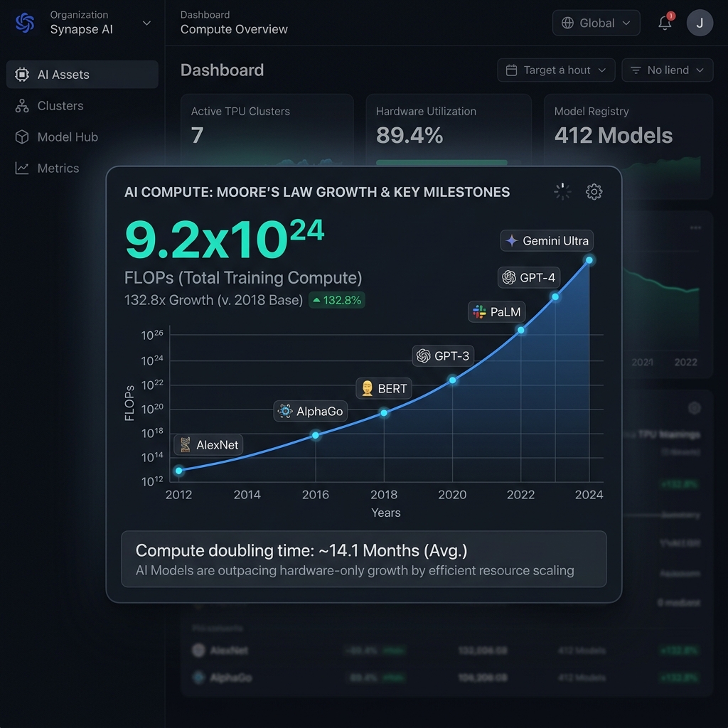Viewport: 728px width, 728px height.
Task: Click the 2024 Gemini Ultra data point
Action: pos(589,260)
